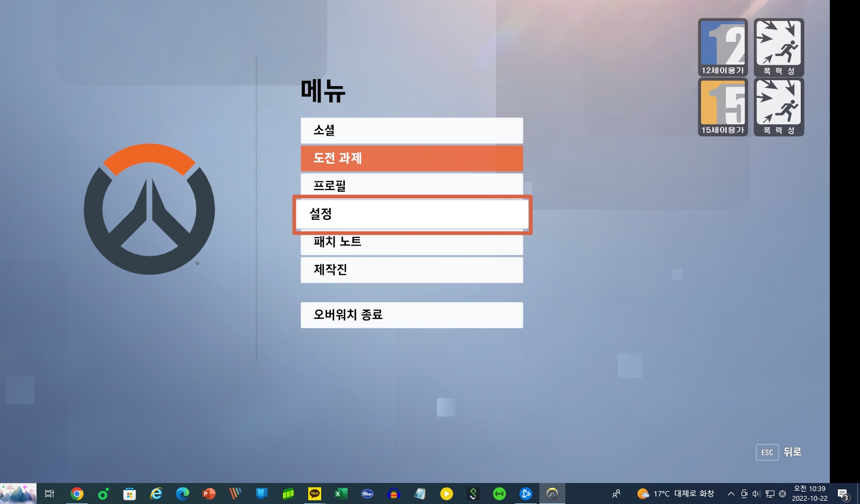Open PowerPoint from the taskbar
Screen dimensions: 860x504
209,494
